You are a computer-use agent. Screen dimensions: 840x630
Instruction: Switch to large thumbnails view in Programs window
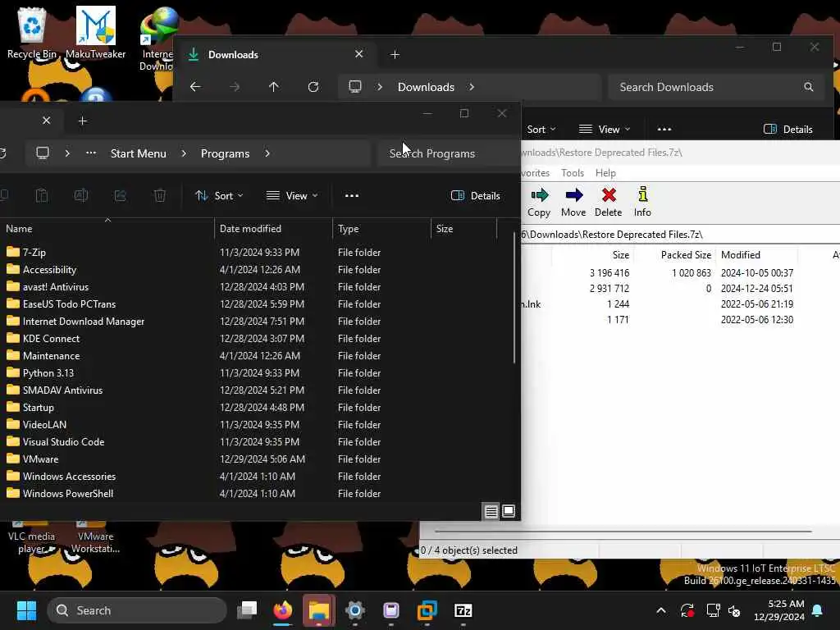(x=509, y=511)
